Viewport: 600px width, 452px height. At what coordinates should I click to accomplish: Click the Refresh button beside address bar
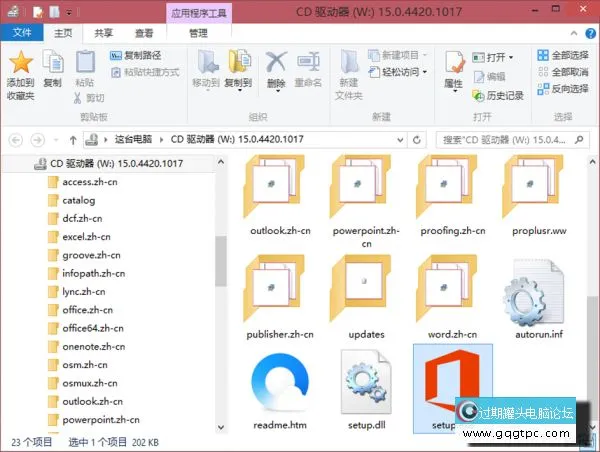pos(417,140)
